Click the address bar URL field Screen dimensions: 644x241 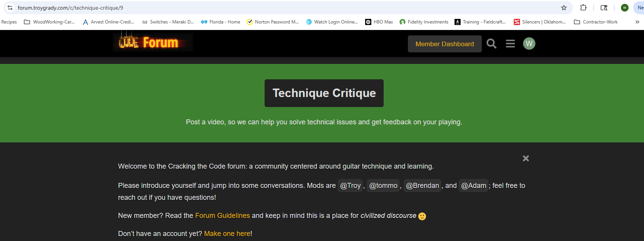270,8
